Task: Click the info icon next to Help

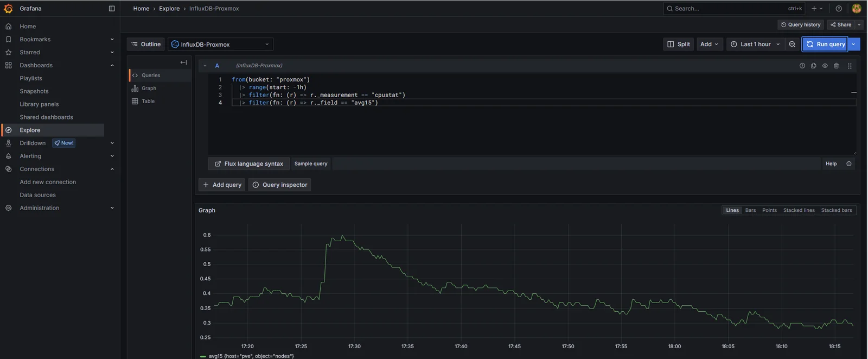Action: (849, 163)
